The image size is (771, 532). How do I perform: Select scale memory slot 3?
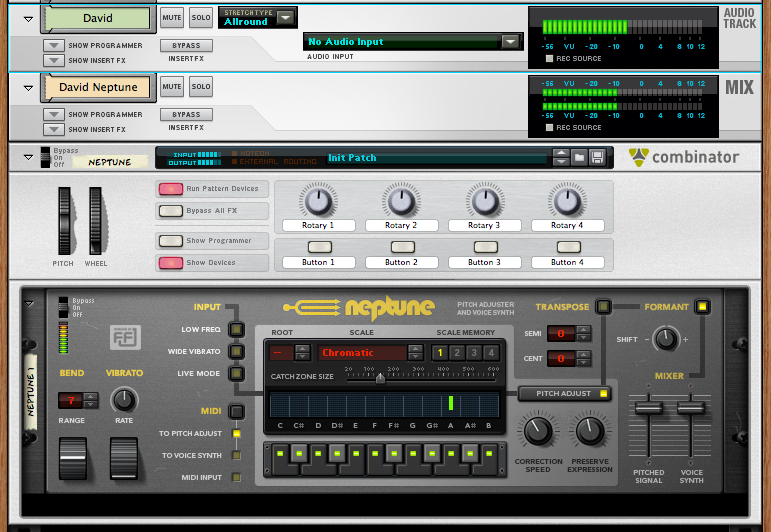click(474, 353)
